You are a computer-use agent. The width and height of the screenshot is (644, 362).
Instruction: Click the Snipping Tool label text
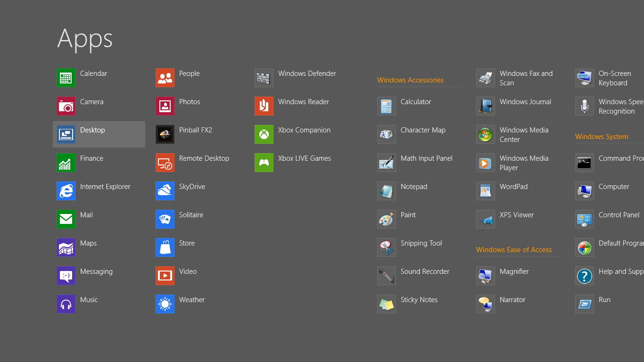[x=421, y=243]
